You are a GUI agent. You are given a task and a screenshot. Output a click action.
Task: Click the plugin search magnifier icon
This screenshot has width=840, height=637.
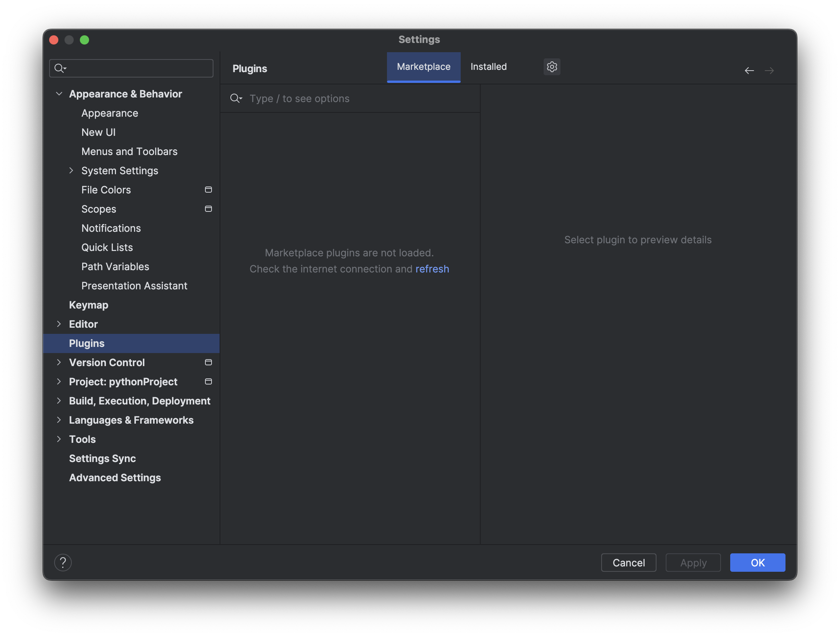click(235, 99)
